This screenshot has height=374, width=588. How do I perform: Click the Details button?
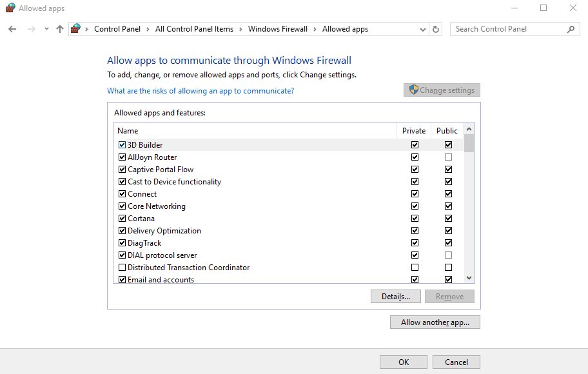pos(396,297)
